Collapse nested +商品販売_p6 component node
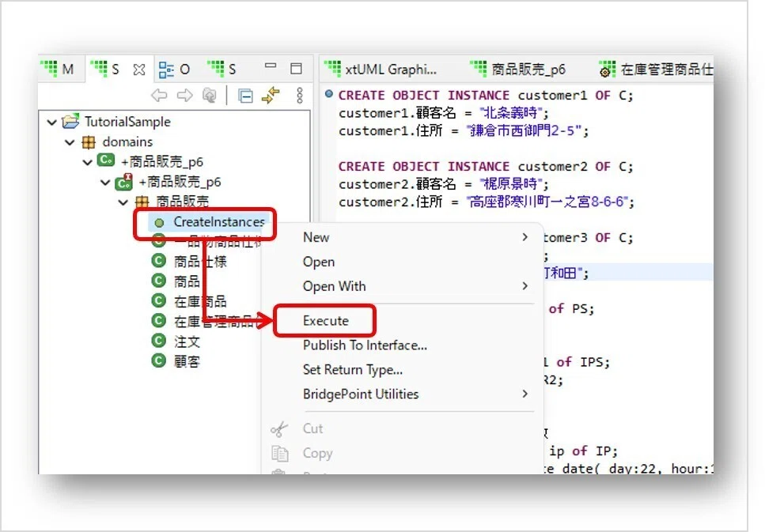 pos(105,183)
